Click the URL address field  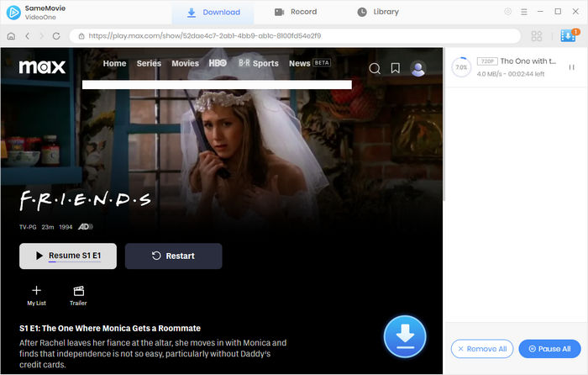(x=295, y=36)
